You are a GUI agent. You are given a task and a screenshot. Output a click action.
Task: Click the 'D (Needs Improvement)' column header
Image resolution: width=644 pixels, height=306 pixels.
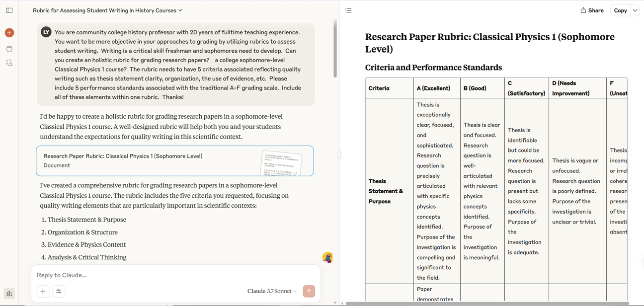(577, 88)
